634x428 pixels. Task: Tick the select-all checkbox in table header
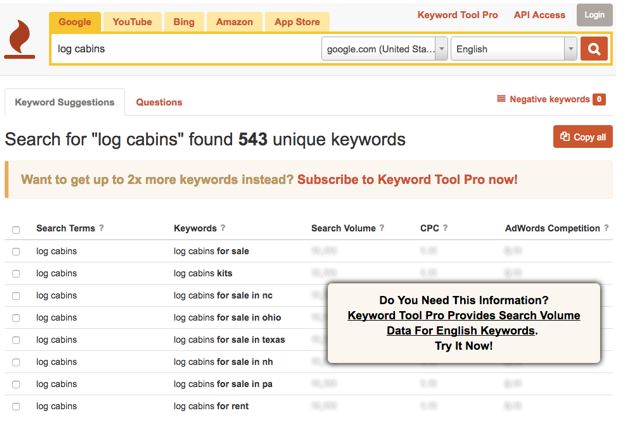pyautogui.click(x=16, y=230)
